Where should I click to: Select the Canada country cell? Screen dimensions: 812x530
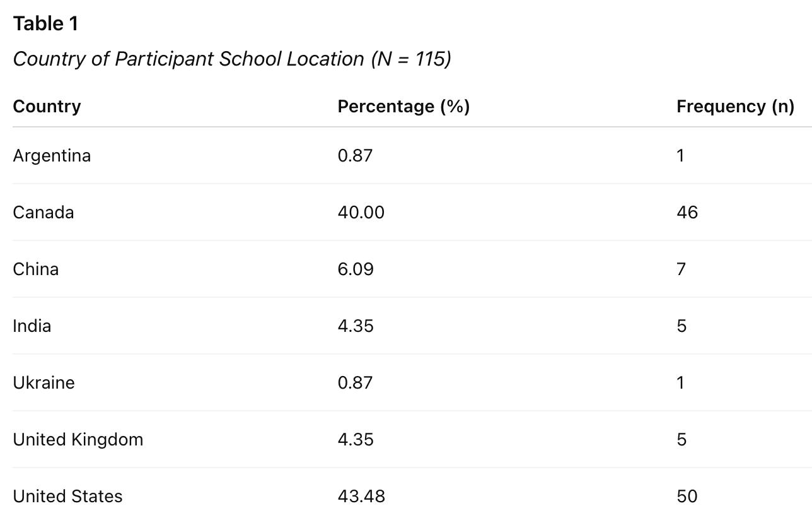(43, 212)
